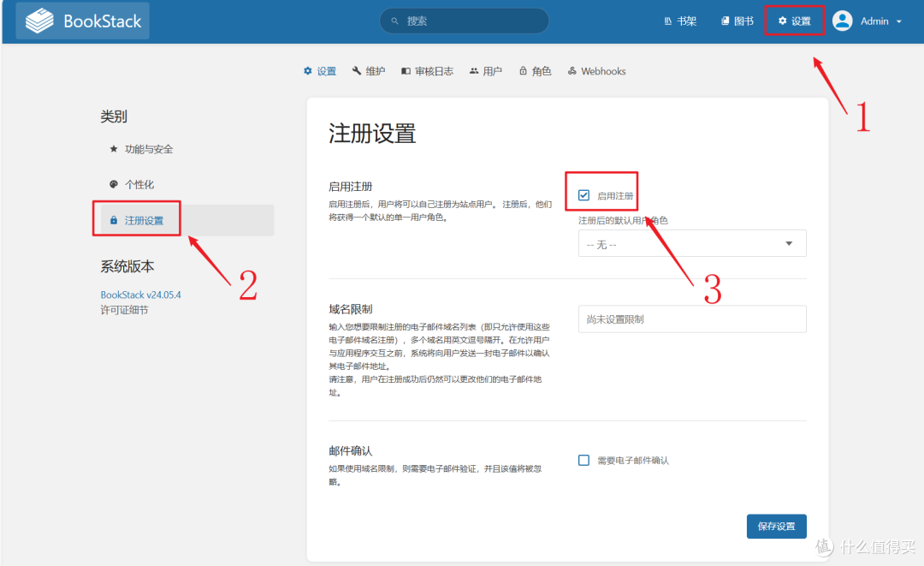
Task: Switch to the 用户 users tab
Action: (x=486, y=71)
